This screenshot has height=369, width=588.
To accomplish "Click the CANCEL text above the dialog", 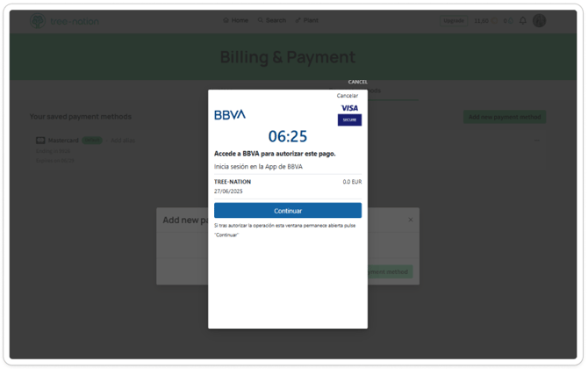I will pyautogui.click(x=357, y=82).
